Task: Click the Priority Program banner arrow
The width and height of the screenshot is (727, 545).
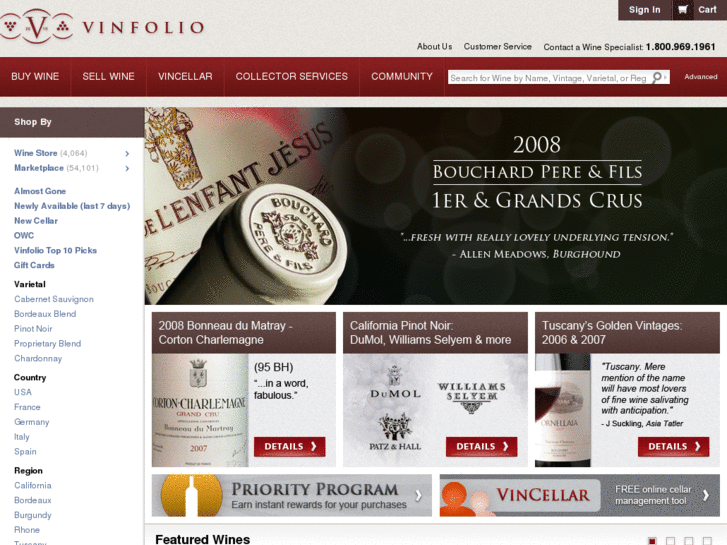Action: [418, 495]
